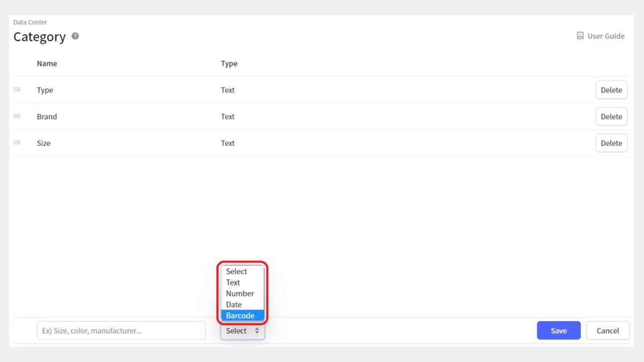Click the drag handle for Size row
This screenshot has height=362, width=644.
point(17,143)
